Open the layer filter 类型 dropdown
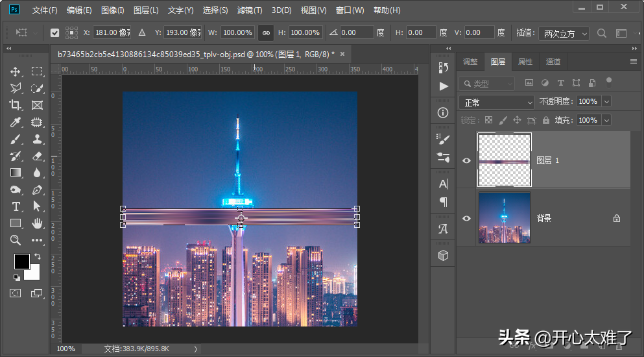644x357 pixels. (486, 84)
